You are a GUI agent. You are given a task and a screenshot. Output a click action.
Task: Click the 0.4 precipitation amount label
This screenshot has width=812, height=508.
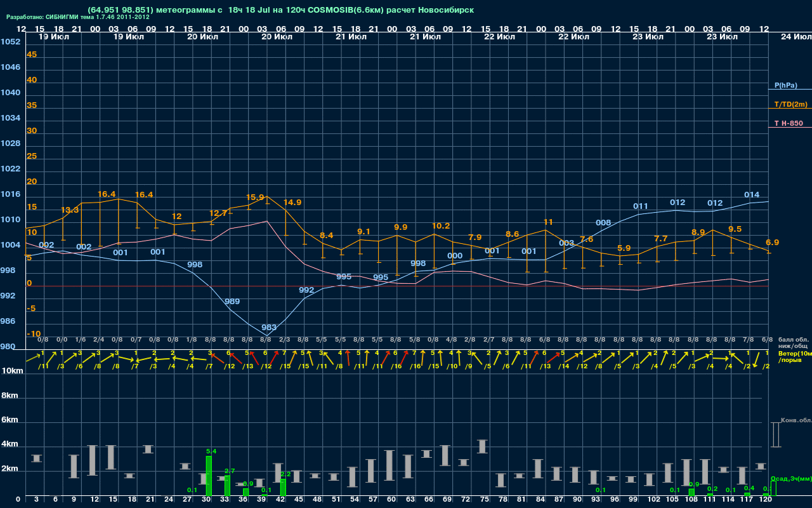749,488
